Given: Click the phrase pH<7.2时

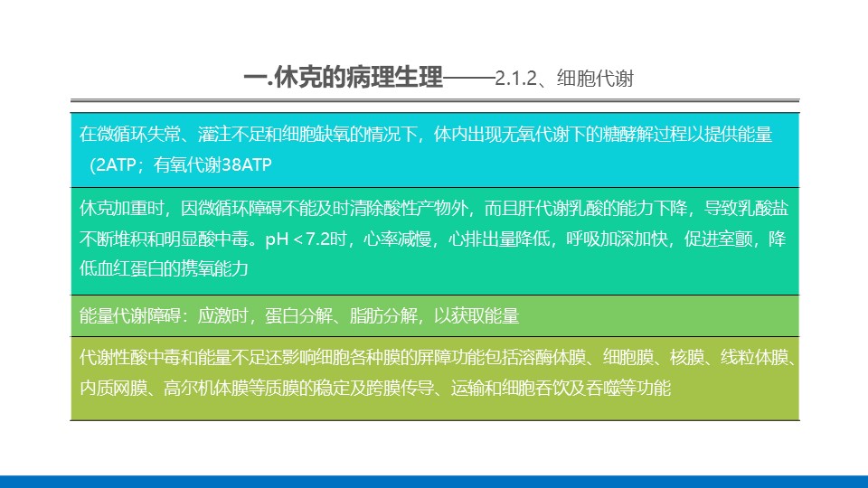Looking at the screenshot, I should click(x=306, y=239).
